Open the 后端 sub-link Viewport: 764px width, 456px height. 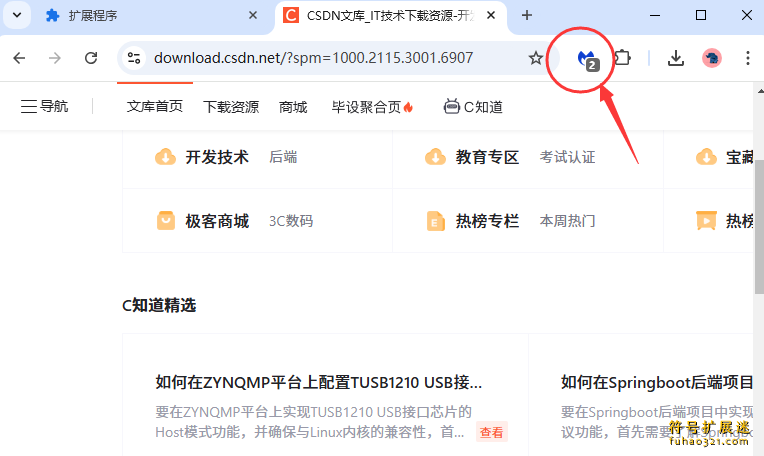point(283,157)
